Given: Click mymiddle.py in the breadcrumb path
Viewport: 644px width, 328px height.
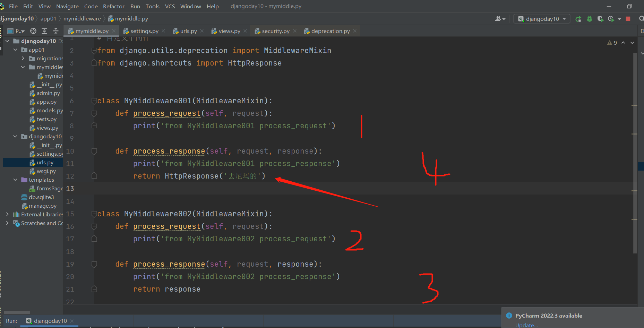Looking at the screenshot, I should 128,19.
